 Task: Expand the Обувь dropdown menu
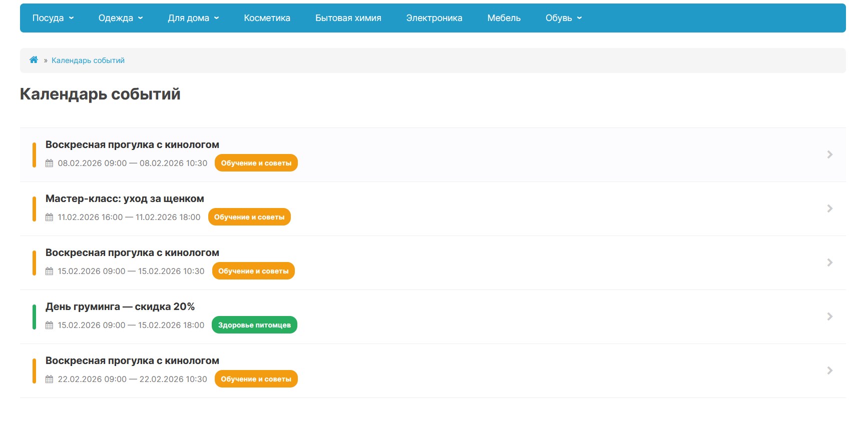tap(563, 18)
